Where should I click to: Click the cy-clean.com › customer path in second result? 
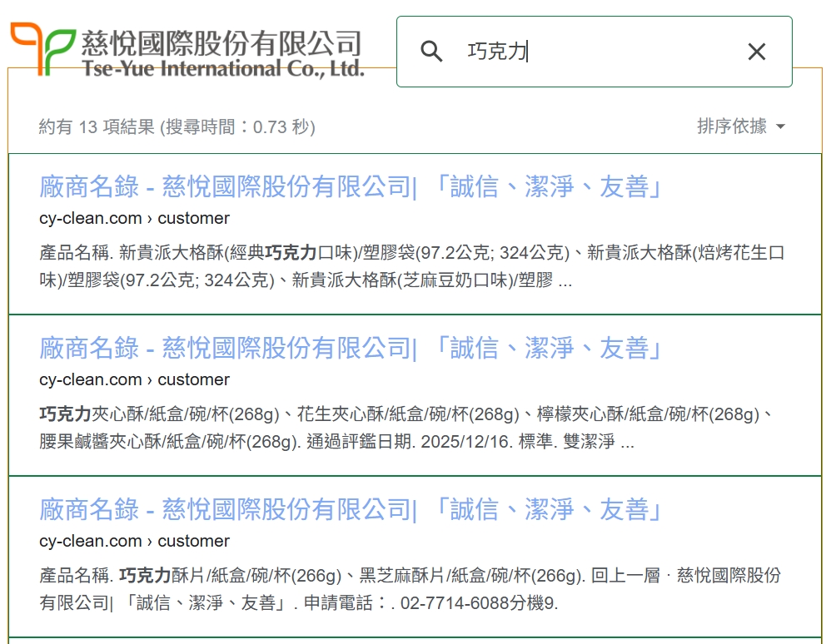[134, 379]
